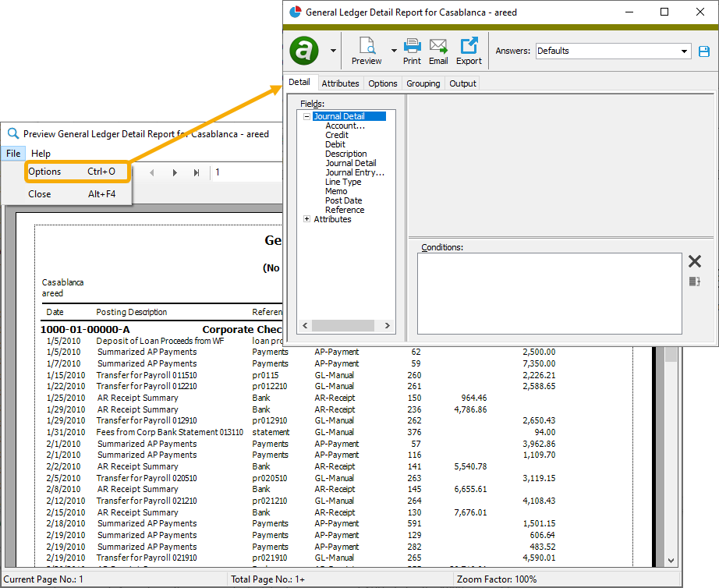Image resolution: width=719 pixels, height=588 pixels.
Task: Click the amount 7,676.01
Action: 470,512
